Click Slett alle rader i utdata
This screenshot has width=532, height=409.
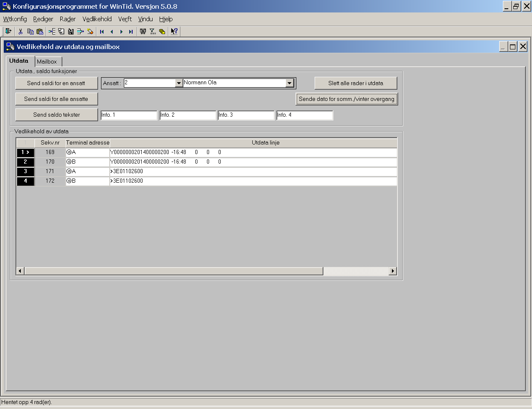[x=356, y=83]
